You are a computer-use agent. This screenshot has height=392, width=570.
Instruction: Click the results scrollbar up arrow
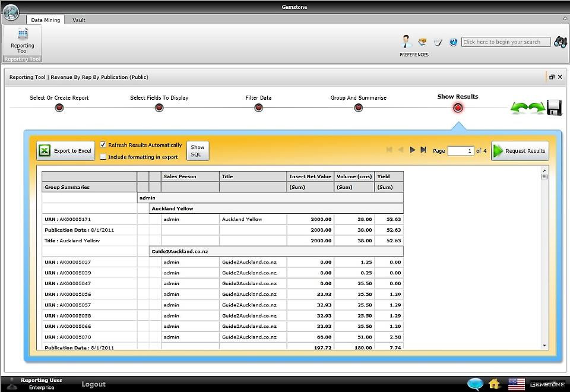[x=544, y=170]
